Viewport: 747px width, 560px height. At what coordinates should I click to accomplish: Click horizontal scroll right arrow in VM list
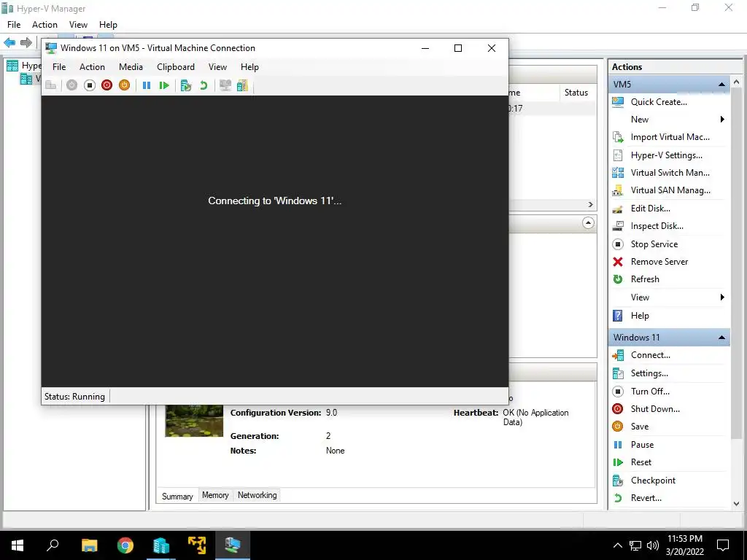[591, 205]
